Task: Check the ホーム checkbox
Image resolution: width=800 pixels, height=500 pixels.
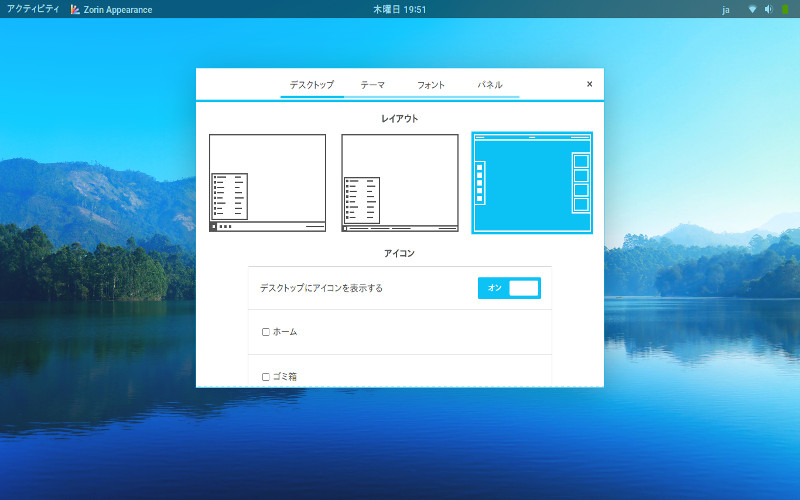Action: [266, 332]
